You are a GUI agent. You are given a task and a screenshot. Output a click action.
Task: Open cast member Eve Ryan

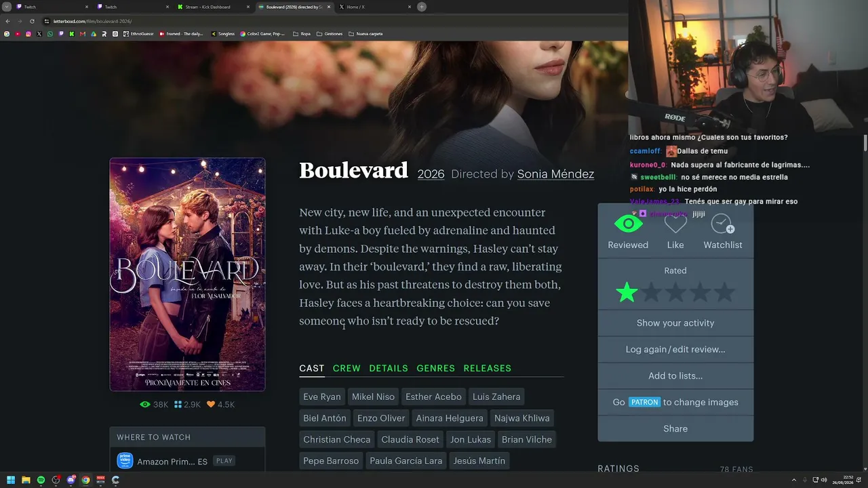tap(322, 396)
